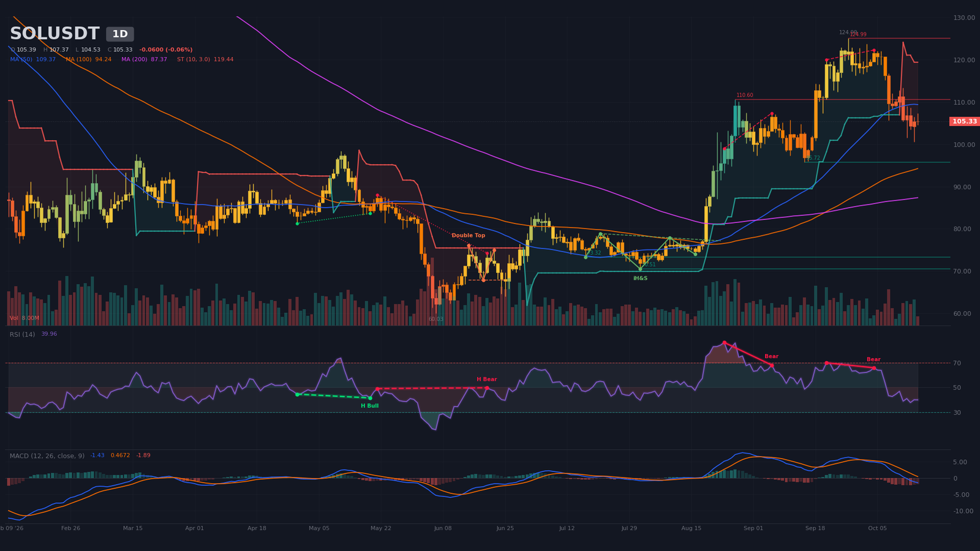Image resolution: width=980 pixels, height=551 pixels.
Task: Select the SOLUSDT symbol title
Action: tap(55, 34)
